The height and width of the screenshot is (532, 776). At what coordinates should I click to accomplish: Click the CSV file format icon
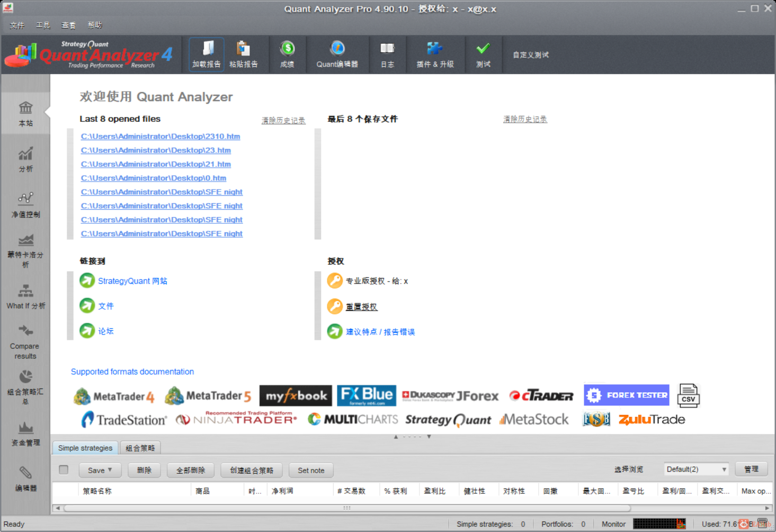[688, 395]
